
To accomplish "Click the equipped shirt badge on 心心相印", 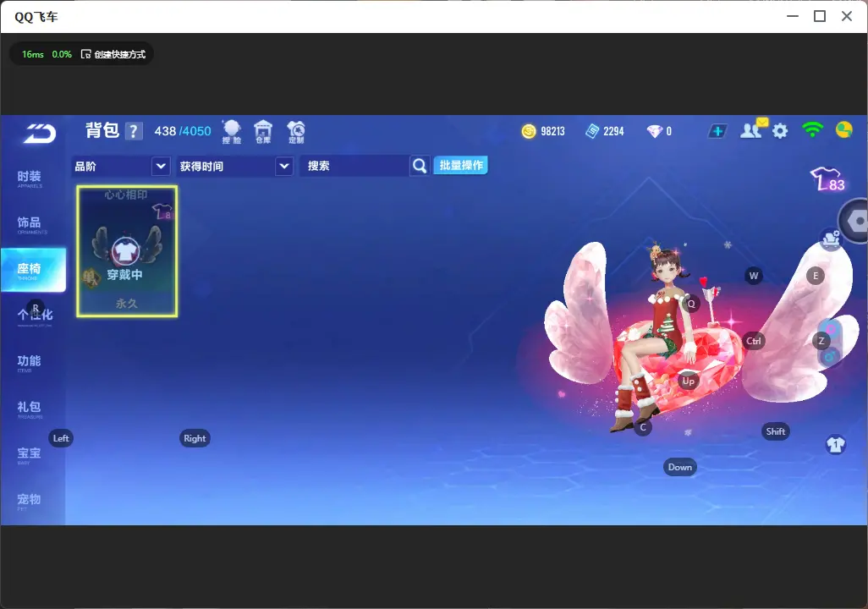I will click(125, 252).
